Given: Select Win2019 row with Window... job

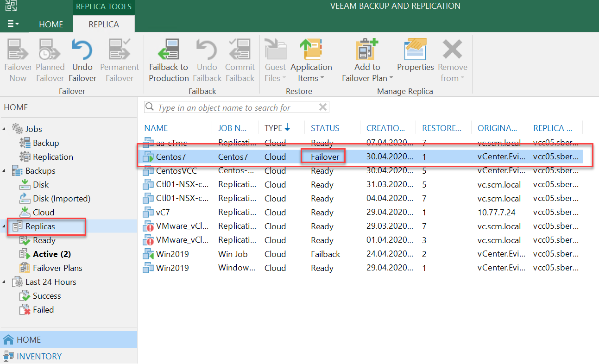Looking at the screenshot, I should [361, 268].
